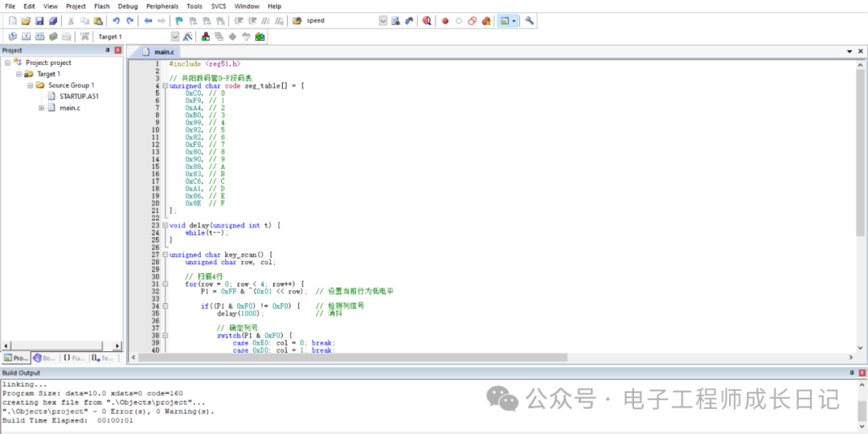
Task: Undo the last edit with the Undo arrow
Action: [117, 20]
